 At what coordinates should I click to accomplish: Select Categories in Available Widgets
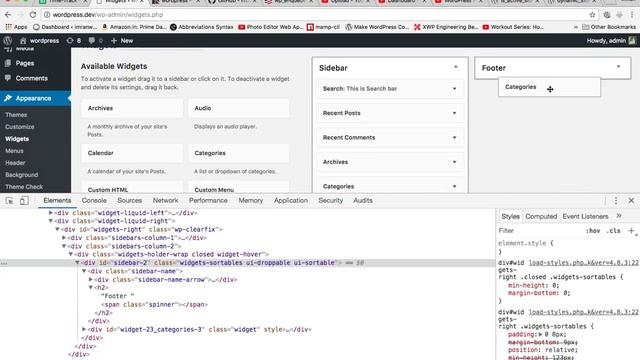coord(239,153)
